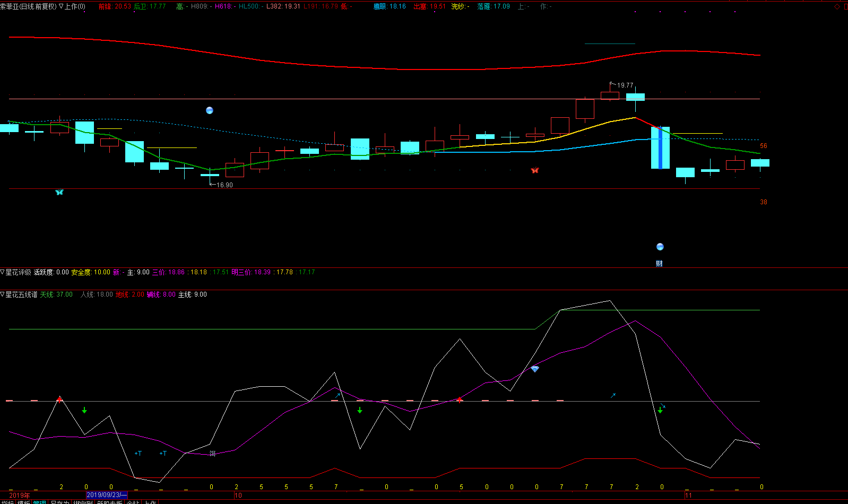The image size is (848, 504).
Task: Click the 16.90 low price label
Action: pyautogui.click(x=224, y=185)
